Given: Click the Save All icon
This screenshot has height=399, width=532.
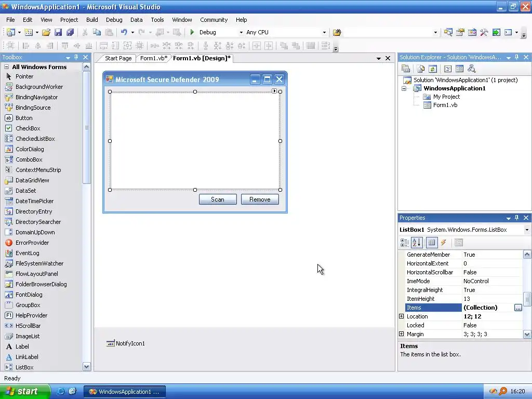Looking at the screenshot, I should [x=70, y=32].
